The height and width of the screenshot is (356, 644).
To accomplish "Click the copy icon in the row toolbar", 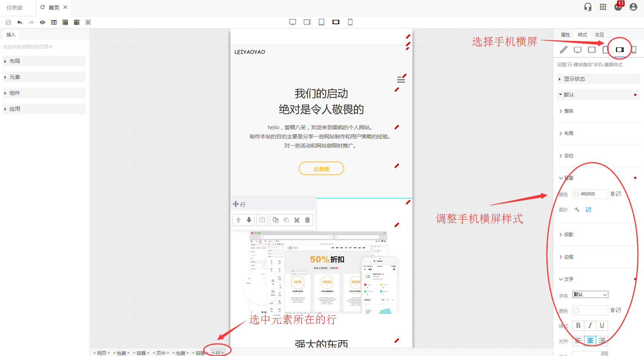I will tap(276, 220).
